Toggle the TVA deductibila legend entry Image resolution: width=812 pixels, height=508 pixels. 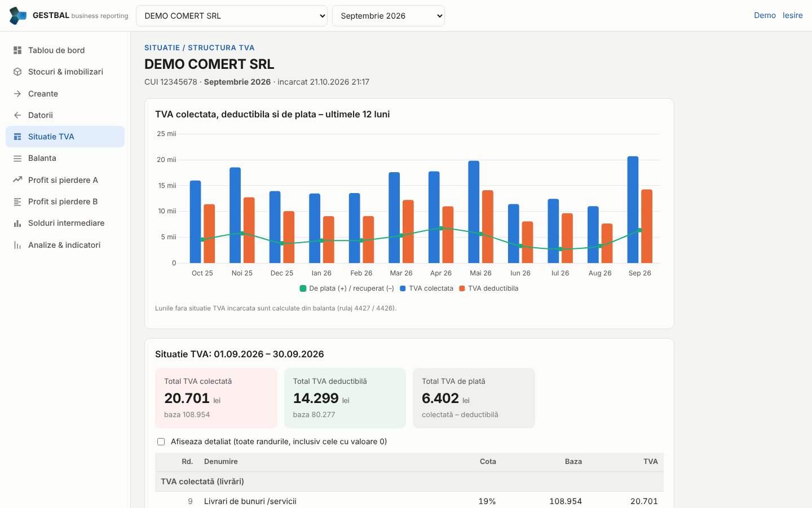489,288
